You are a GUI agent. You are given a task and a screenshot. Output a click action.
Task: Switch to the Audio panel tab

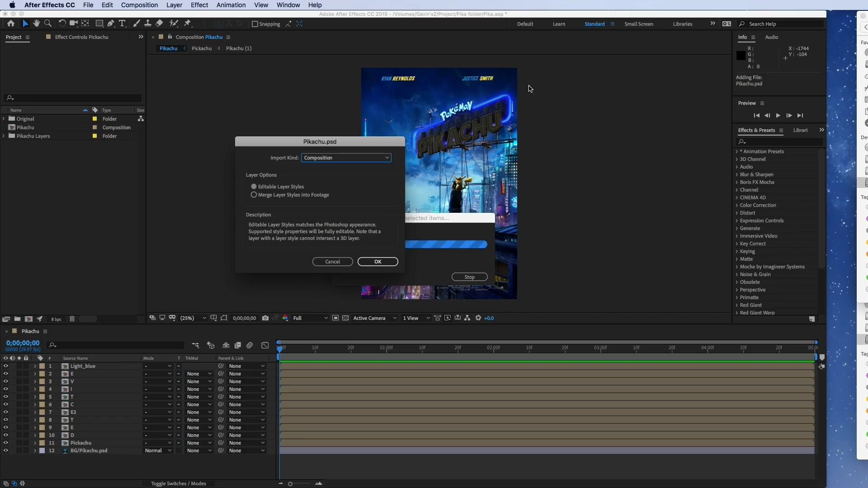[771, 37]
